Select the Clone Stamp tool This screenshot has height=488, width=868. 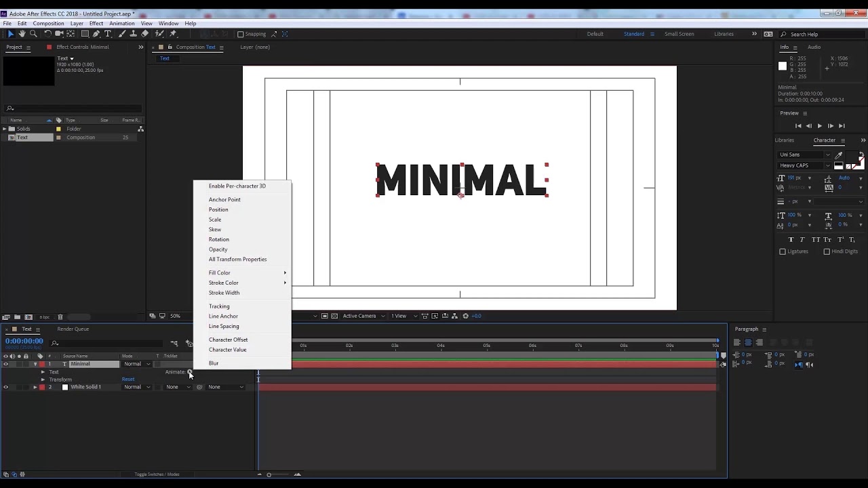coord(133,34)
